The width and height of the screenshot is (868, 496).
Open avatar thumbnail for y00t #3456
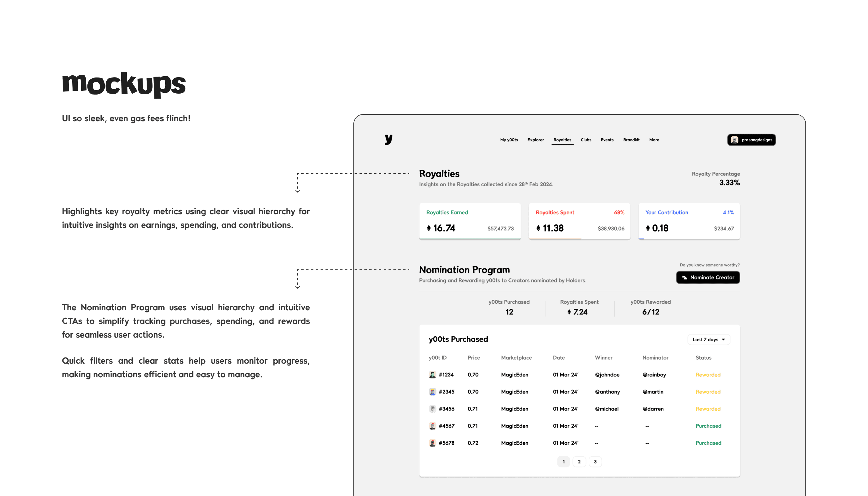[432, 409]
